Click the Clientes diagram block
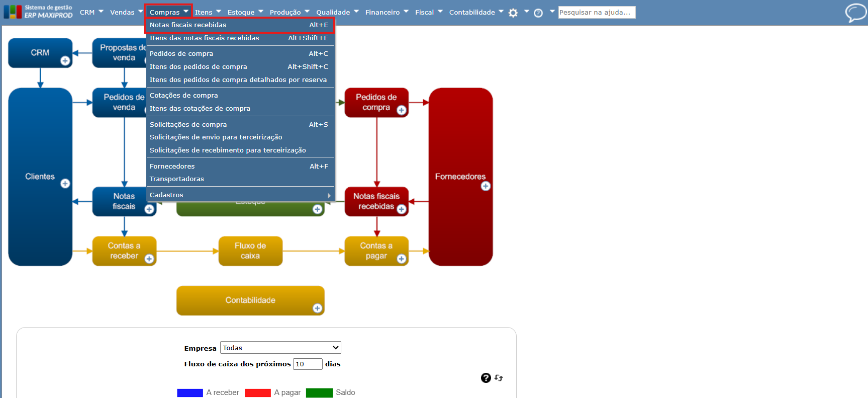 tap(40, 177)
